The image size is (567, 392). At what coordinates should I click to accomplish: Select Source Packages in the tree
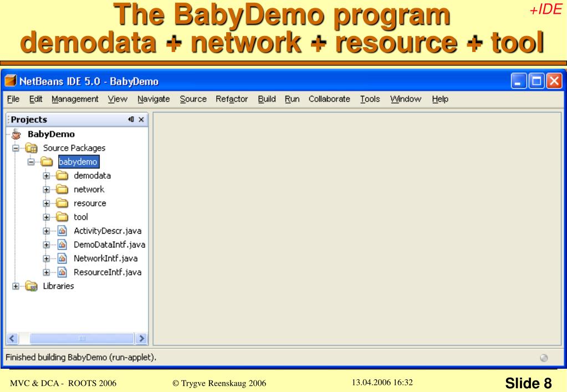coord(74,148)
